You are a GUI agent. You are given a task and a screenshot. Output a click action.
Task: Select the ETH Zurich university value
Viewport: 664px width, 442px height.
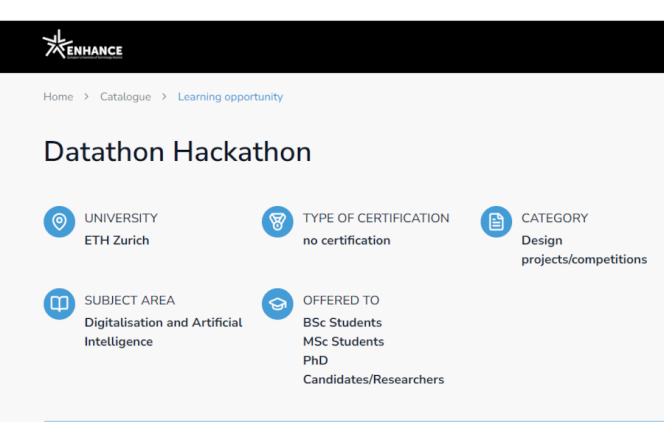(116, 241)
